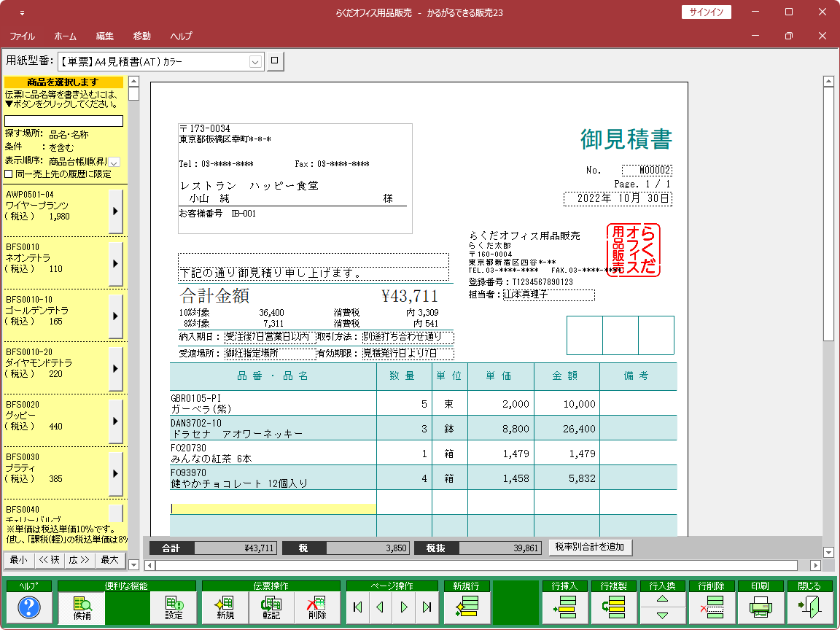This screenshot has width=840, height=630.
Task: Move row down in 行入換
Action: coord(662,615)
